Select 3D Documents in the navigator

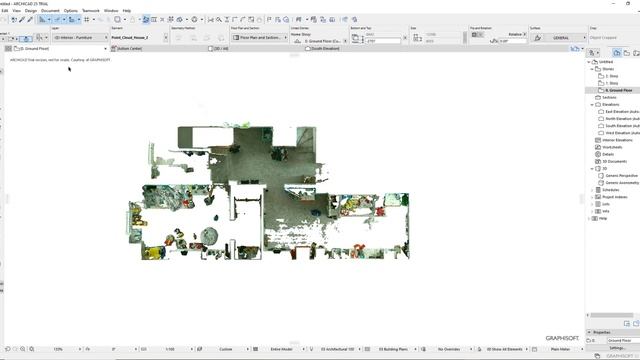[614, 161]
